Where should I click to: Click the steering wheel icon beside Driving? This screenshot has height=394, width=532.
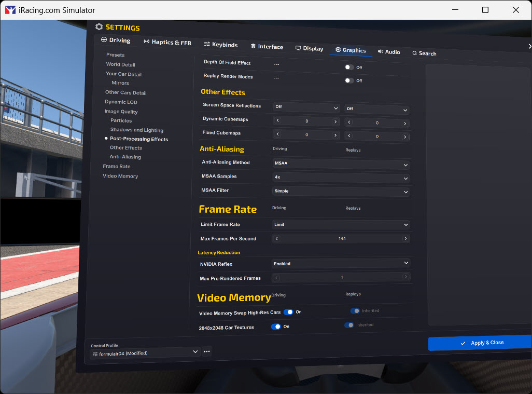(104, 40)
